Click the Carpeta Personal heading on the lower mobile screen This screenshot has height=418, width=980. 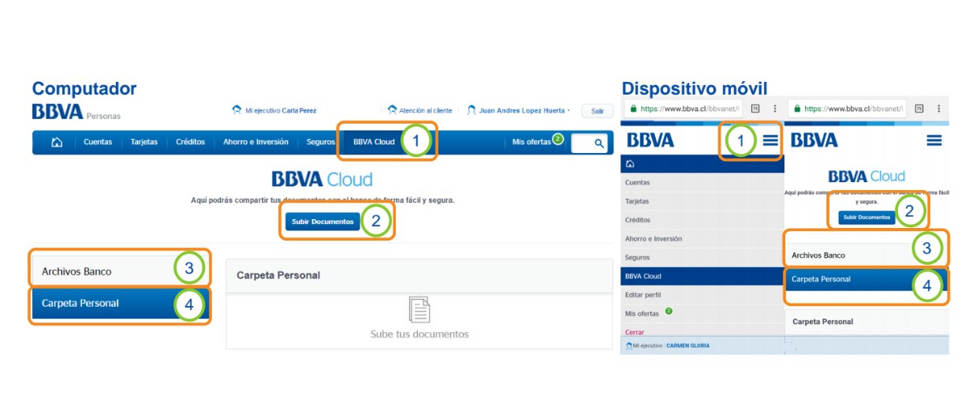822,322
